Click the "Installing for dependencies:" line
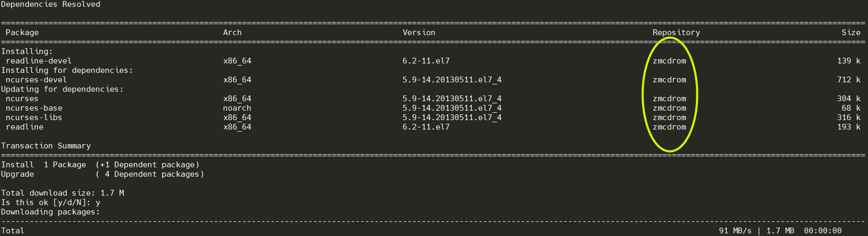The width and height of the screenshot is (868, 236). [x=67, y=70]
